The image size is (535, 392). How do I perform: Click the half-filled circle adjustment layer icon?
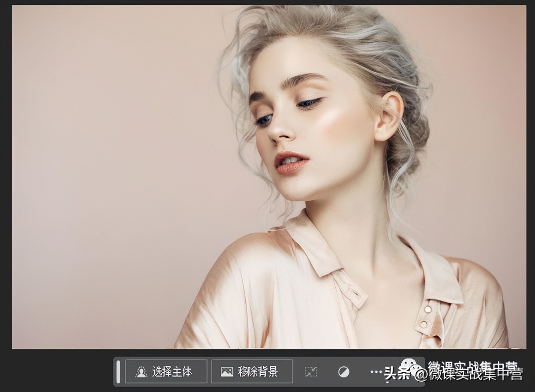coord(343,372)
